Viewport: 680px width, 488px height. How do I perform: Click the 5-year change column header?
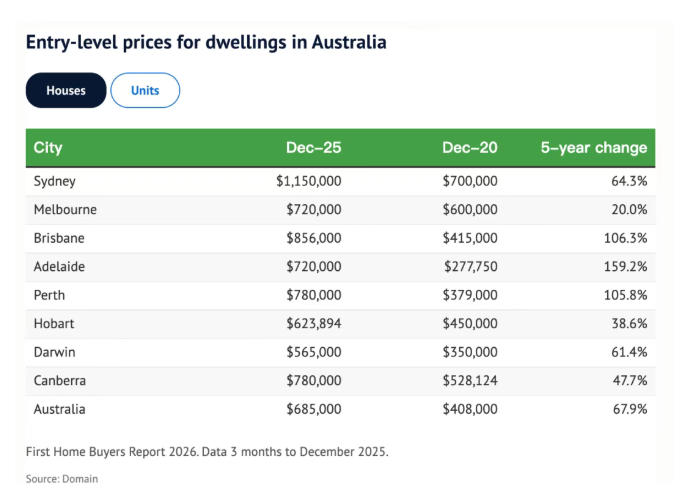click(593, 148)
